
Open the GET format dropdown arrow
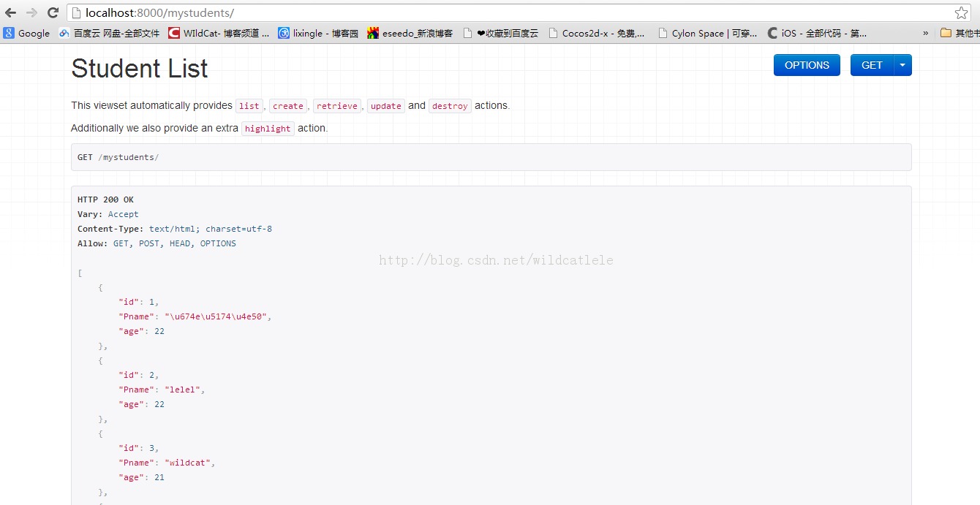[x=903, y=65]
